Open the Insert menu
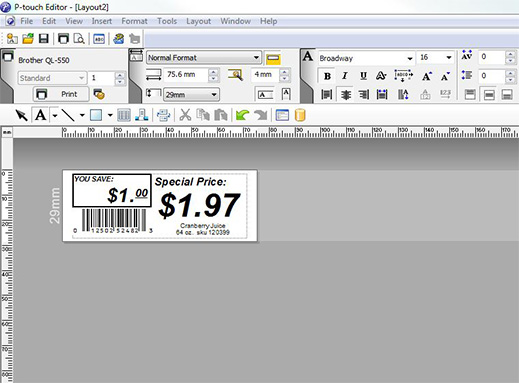Viewport: 519px width, 383px height. pyautogui.click(x=102, y=21)
